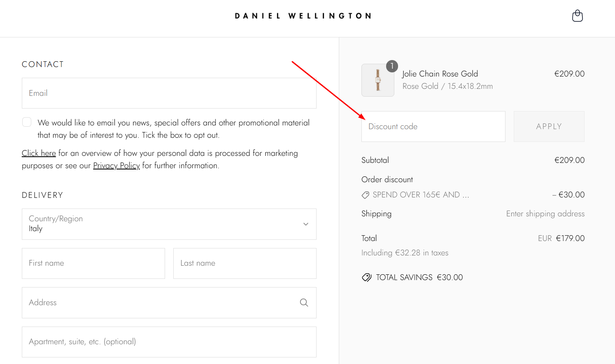Open the shopping bag icon
The height and width of the screenshot is (364, 615).
(577, 16)
